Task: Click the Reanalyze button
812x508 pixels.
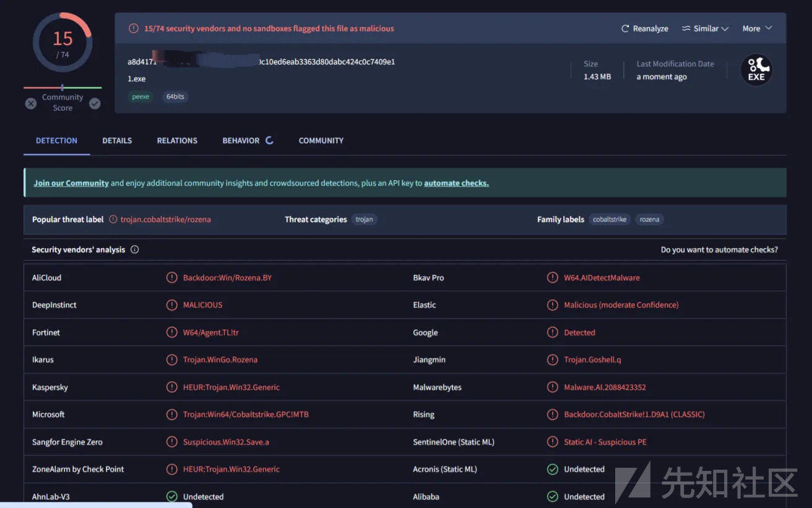Action: coord(645,28)
